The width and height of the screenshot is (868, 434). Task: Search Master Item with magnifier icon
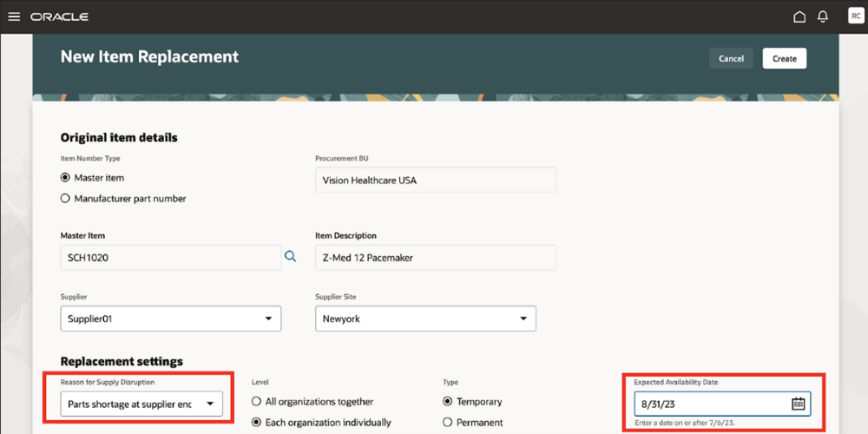(290, 256)
